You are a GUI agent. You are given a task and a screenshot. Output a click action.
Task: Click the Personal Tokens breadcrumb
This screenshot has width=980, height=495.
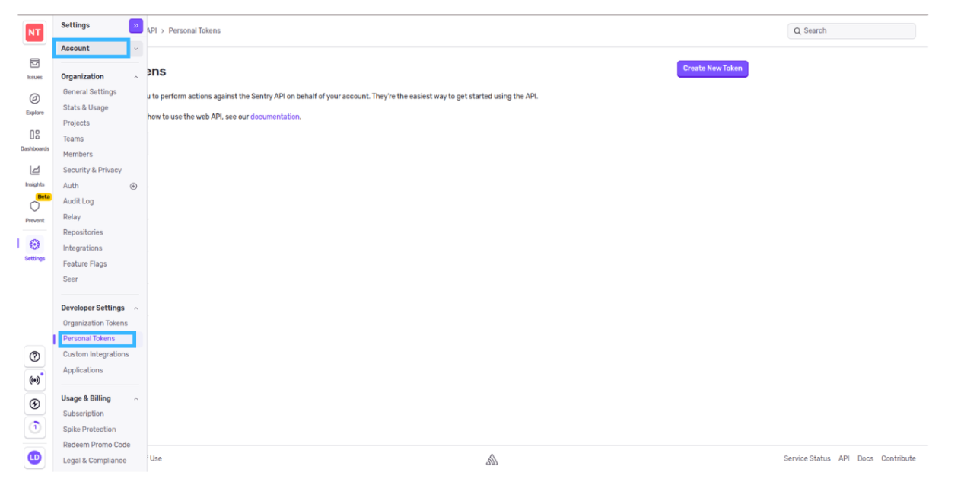pos(194,31)
